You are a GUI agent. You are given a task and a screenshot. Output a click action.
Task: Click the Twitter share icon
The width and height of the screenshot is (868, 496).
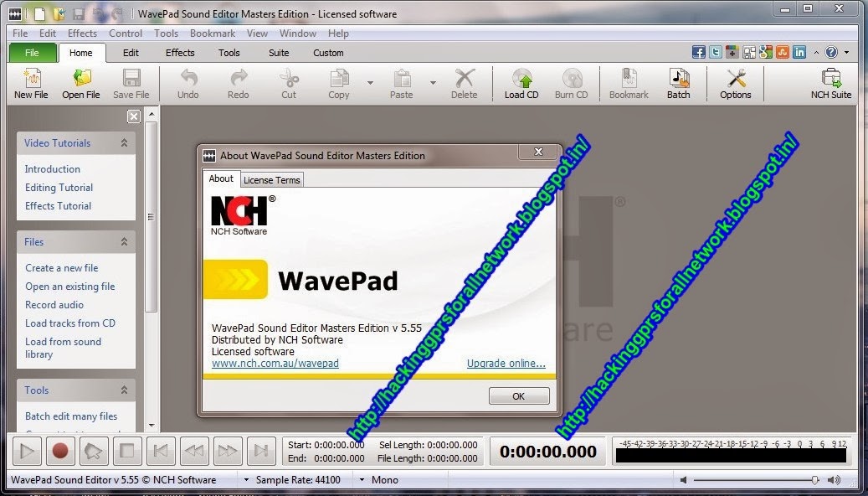point(715,52)
